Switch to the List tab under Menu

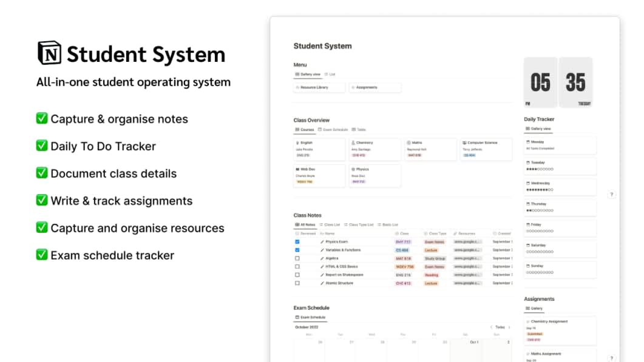point(328,74)
